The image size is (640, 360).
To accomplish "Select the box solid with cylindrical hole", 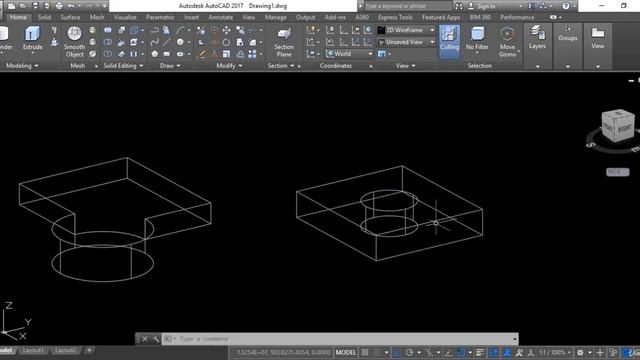I will point(389,213).
